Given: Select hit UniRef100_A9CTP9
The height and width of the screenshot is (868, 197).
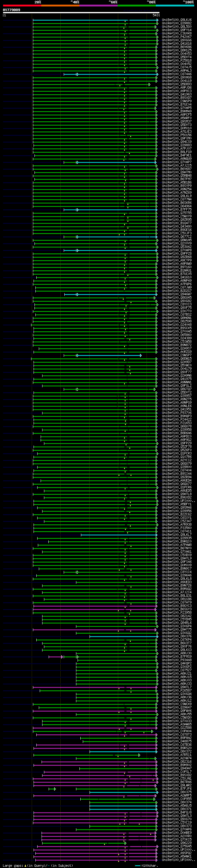Looking at the screenshot, I should coord(177,260).
